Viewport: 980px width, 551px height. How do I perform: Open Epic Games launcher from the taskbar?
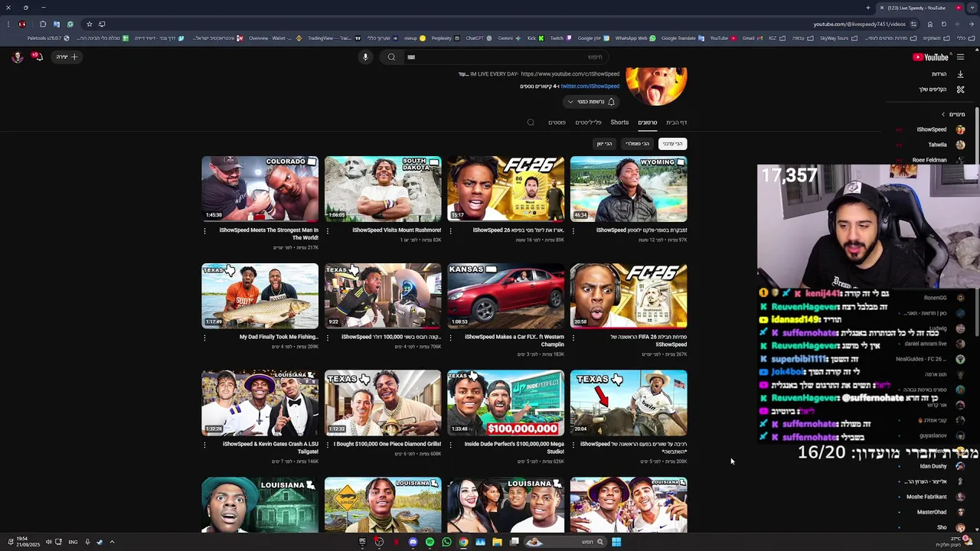tap(362, 542)
